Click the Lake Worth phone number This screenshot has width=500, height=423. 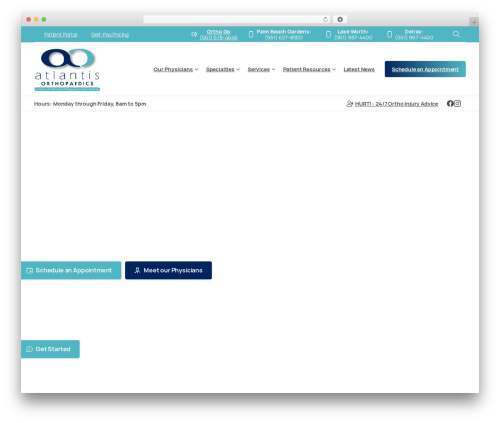pos(353,38)
